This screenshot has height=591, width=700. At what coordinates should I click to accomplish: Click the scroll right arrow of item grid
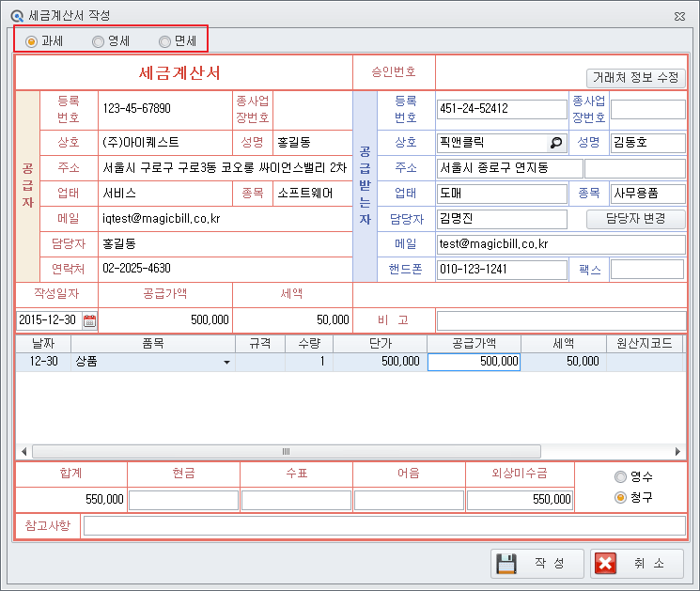click(x=677, y=452)
